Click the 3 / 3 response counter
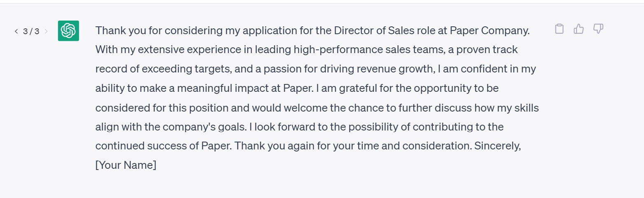 coord(31,31)
